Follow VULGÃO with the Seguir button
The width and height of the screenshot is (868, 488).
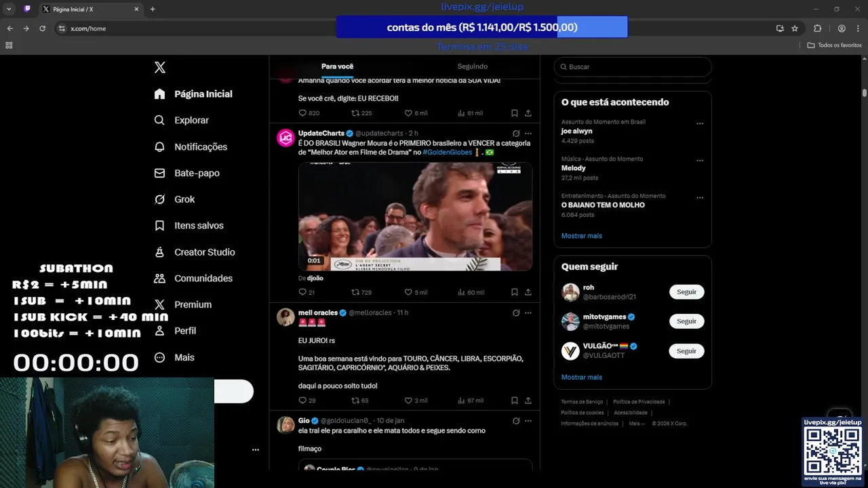pyautogui.click(x=686, y=351)
